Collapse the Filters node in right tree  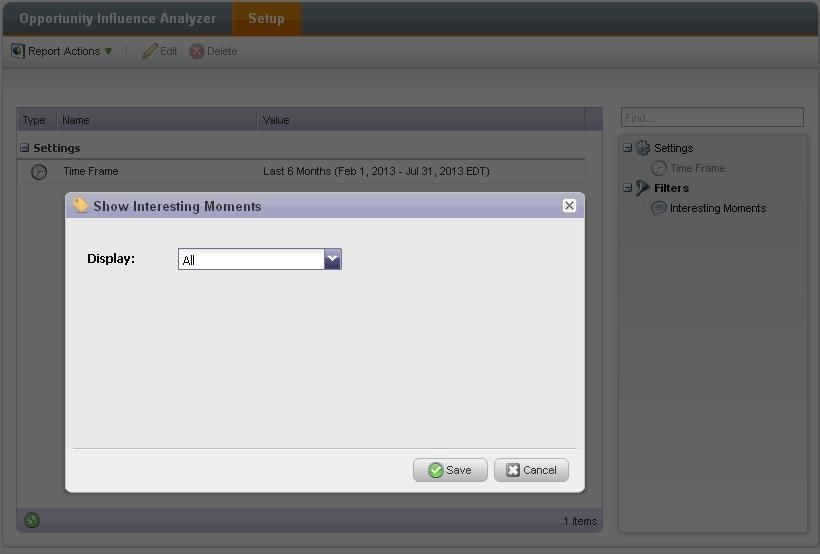pyautogui.click(x=628, y=187)
